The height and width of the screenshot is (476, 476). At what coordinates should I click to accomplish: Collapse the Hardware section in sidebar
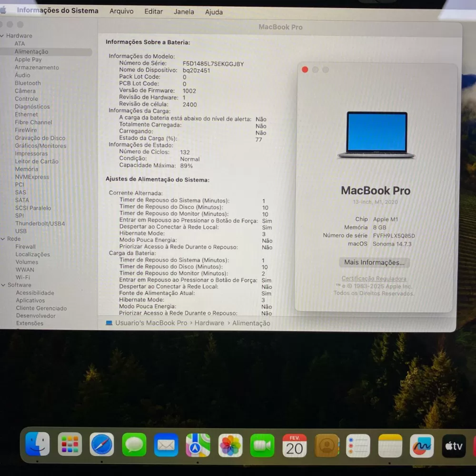pyautogui.click(x=2, y=36)
